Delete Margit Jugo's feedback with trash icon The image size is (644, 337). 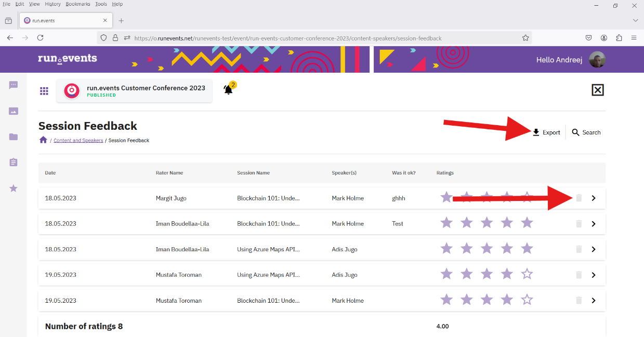pyautogui.click(x=579, y=198)
